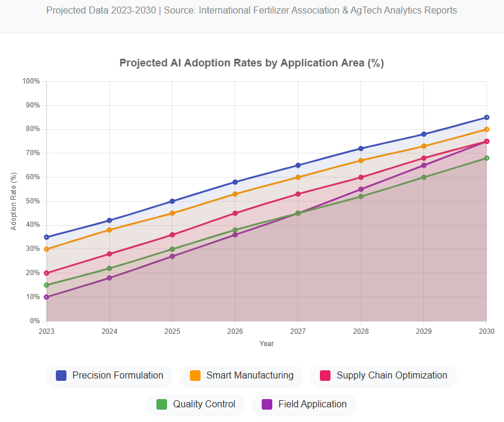Click the orange Smart Manufacturing color swatch
504x422 pixels.
[x=195, y=376]
